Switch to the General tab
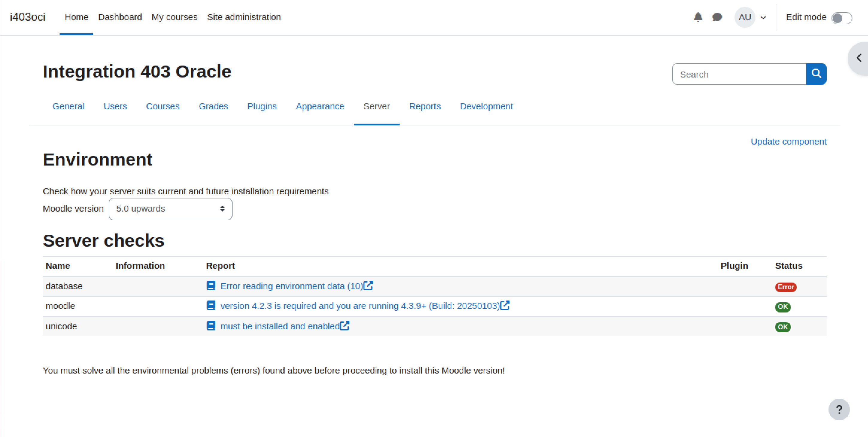 coord(69,106)
